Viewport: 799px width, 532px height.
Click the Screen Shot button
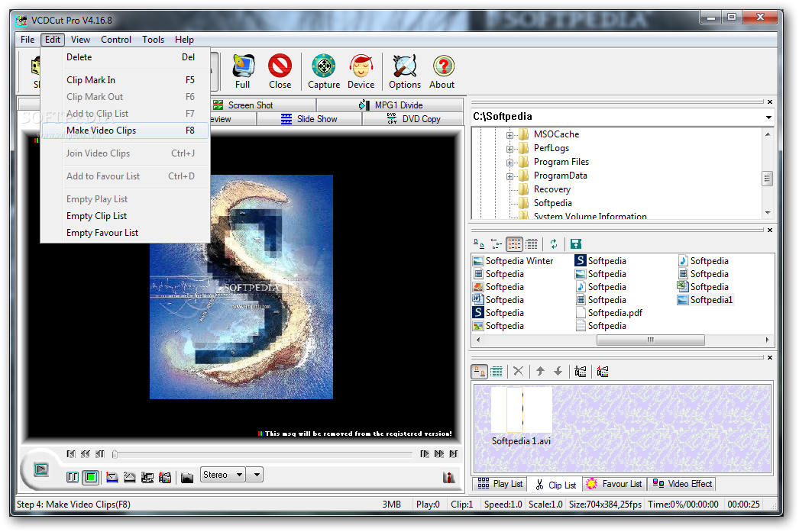click(x=263, y=105)
